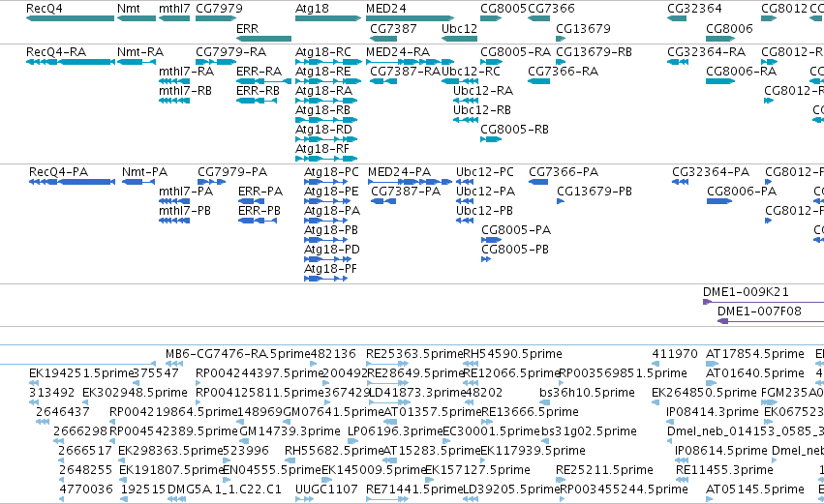The height and width of the screenshot is (504, 824).
Task: Click the bs36h10.5prime EST label
Action: point(587,393)
